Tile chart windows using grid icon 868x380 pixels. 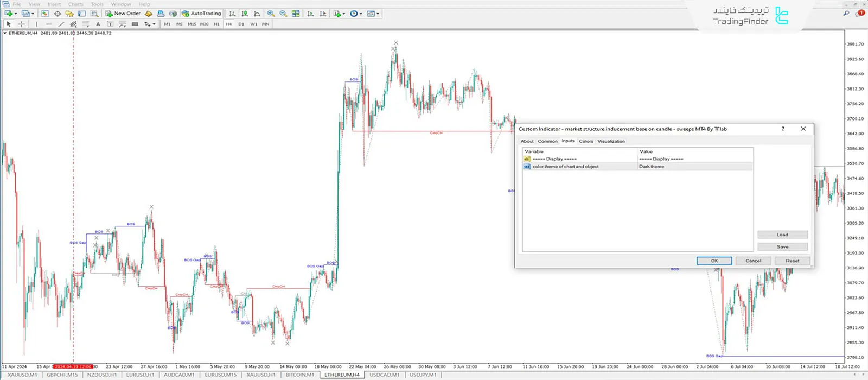click(296, 14)
